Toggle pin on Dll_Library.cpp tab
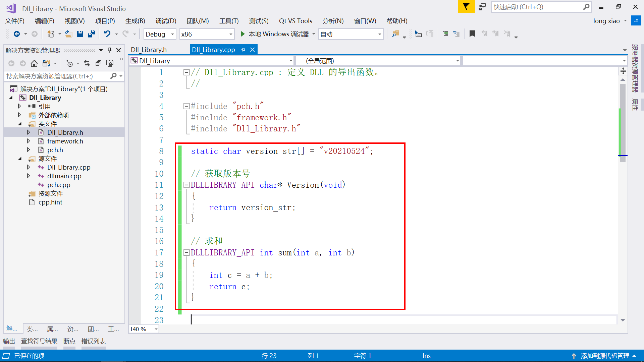The image size is (644, 362). 243,50
